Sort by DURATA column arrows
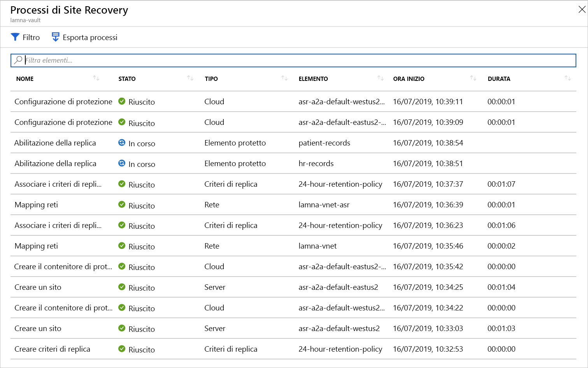The width and height of the screenshot is (588, 368). point(568,78)
